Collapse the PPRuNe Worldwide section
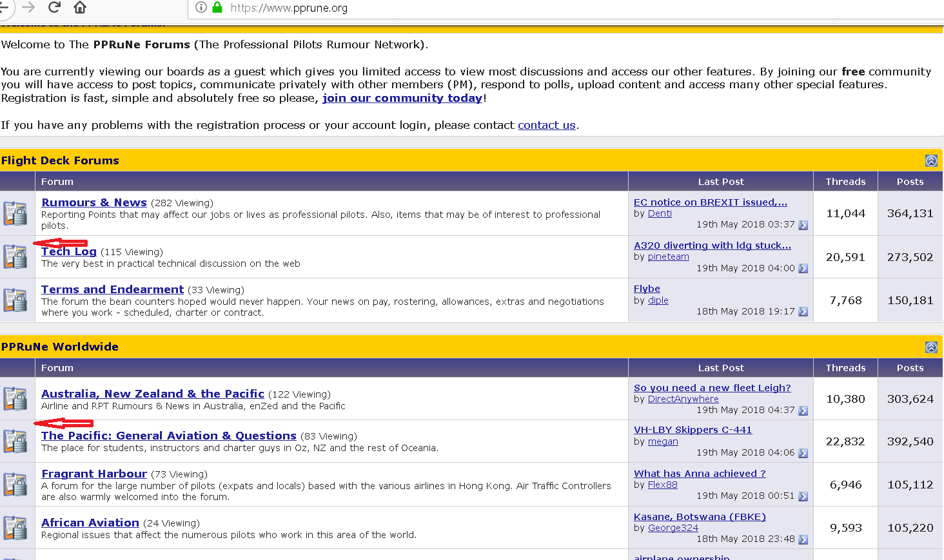This screenshot has width=944, height=560. [931, 347]
